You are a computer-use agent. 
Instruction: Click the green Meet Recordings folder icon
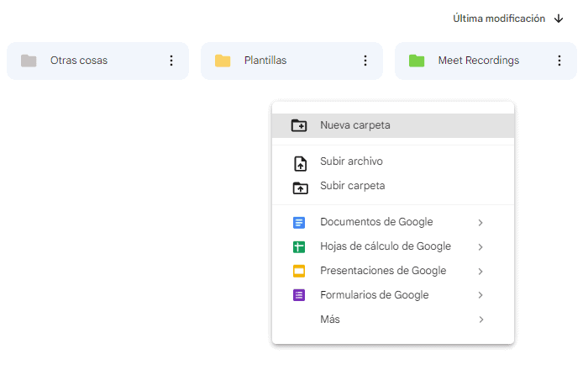(x=417, y=61)
